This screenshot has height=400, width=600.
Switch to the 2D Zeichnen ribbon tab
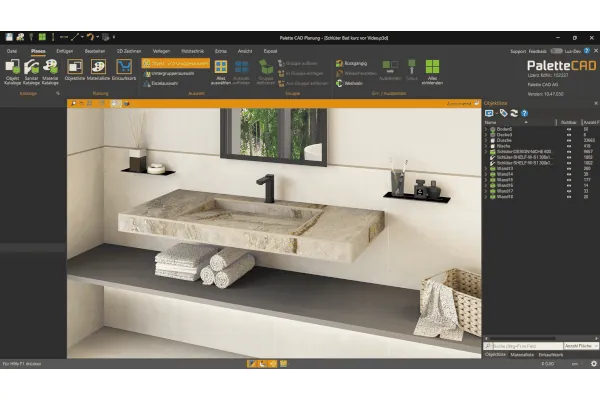tap(129, 51)
